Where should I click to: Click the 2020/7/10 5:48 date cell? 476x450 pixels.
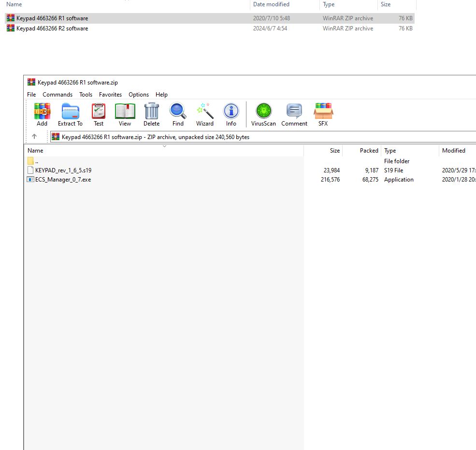[272, 18]
